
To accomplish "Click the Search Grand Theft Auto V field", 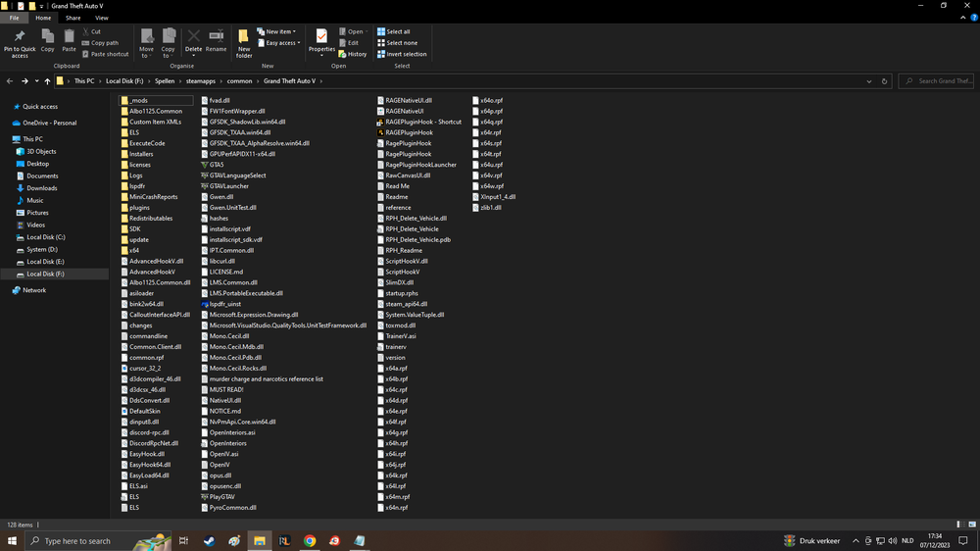I will click(936, 80).
